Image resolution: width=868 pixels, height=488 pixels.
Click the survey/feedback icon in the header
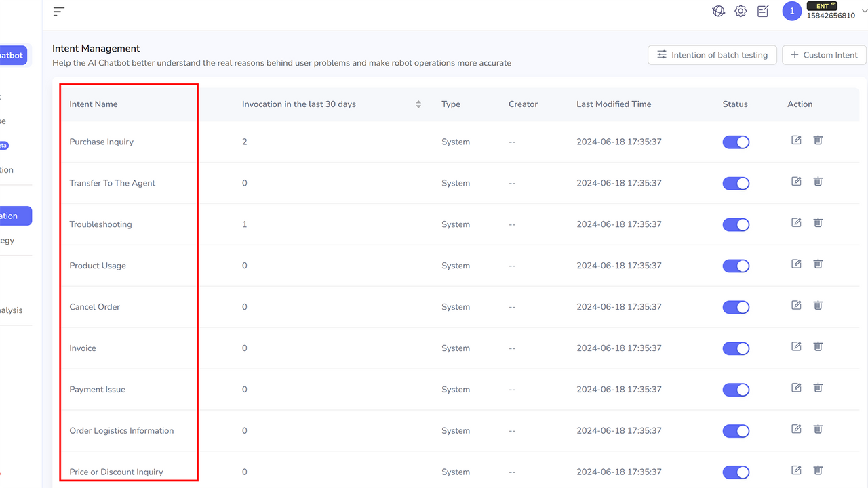pyautogui.click(x=762, y=11)
